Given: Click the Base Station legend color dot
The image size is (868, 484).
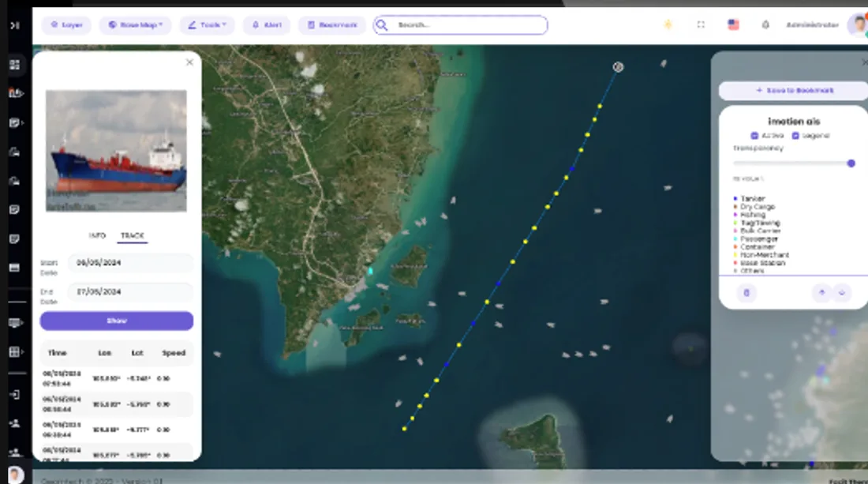Looking at the screenshot, I should click(735, 263).
